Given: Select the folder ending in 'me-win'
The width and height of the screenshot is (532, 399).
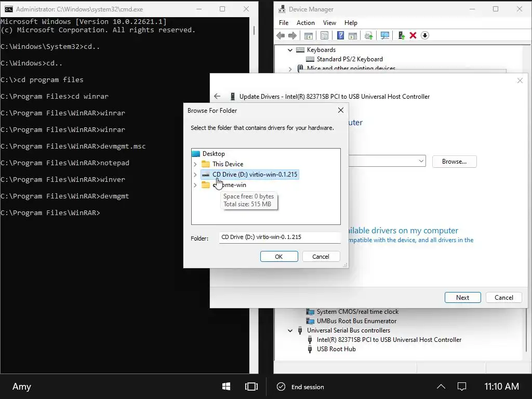Looking at the screenshot, I should (x=229, y=185).
